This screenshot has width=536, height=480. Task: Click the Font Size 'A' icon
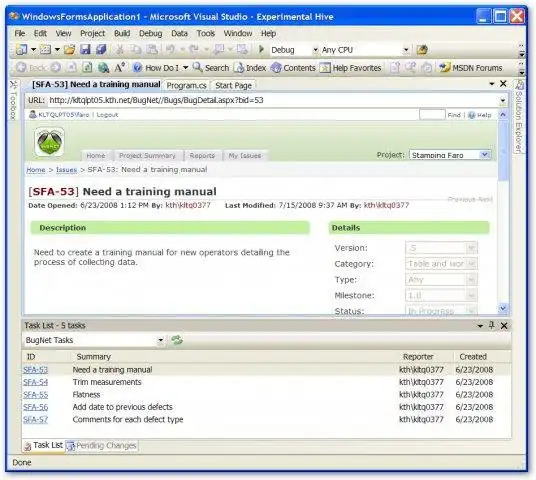119,67
